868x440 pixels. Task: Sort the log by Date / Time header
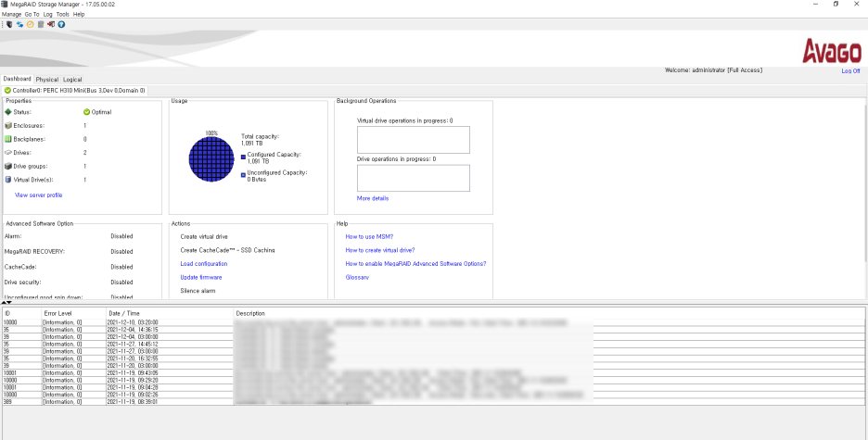pyautogui.click(x=170, y=313)
